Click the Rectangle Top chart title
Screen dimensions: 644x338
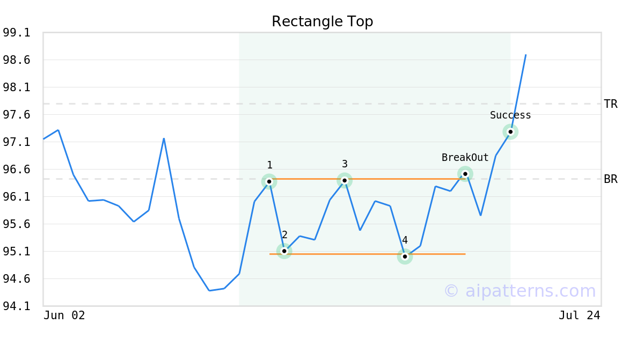(322, 22)
